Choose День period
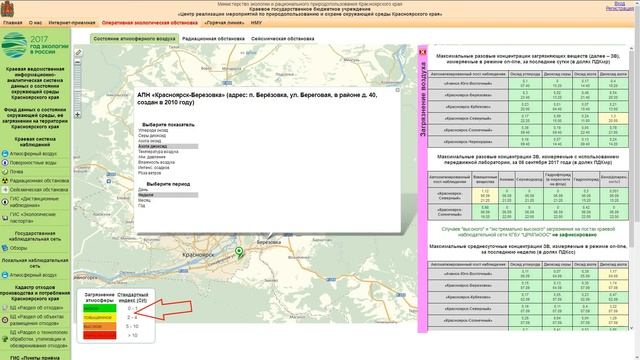This screenshot has height=360, width=640. coord(143,190)
